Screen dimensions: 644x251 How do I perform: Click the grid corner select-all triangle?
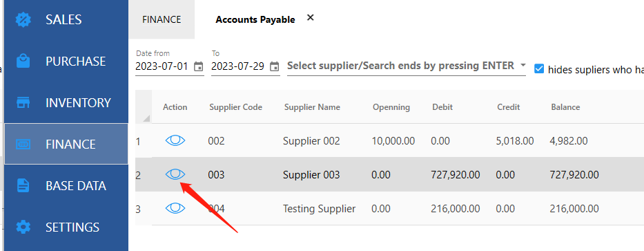(x=146, y=118)
